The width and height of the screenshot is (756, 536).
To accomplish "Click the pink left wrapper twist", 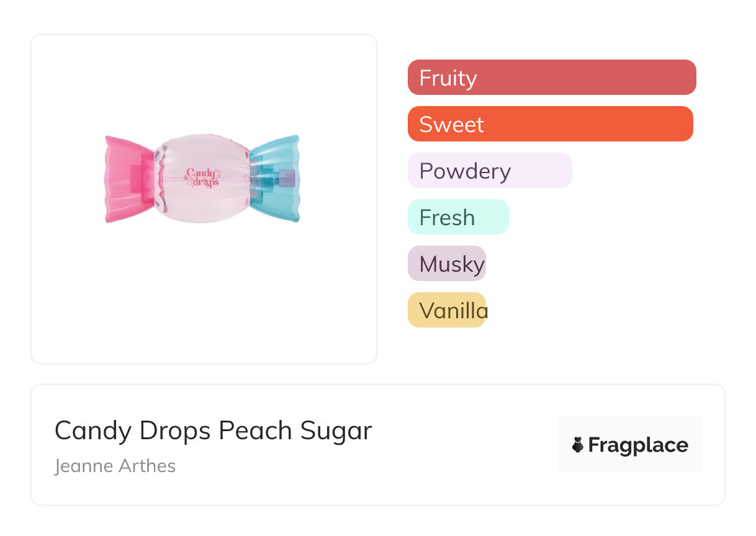I will coord(123,179).
